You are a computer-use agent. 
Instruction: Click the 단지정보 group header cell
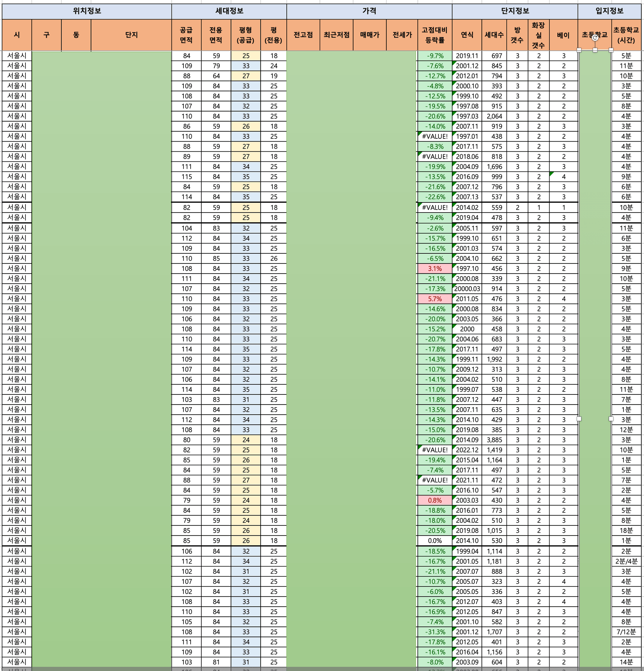coord(515,11)
